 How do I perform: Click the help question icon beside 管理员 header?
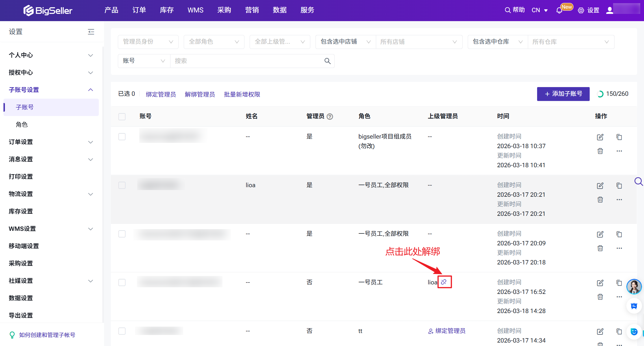tap(330, 116)
